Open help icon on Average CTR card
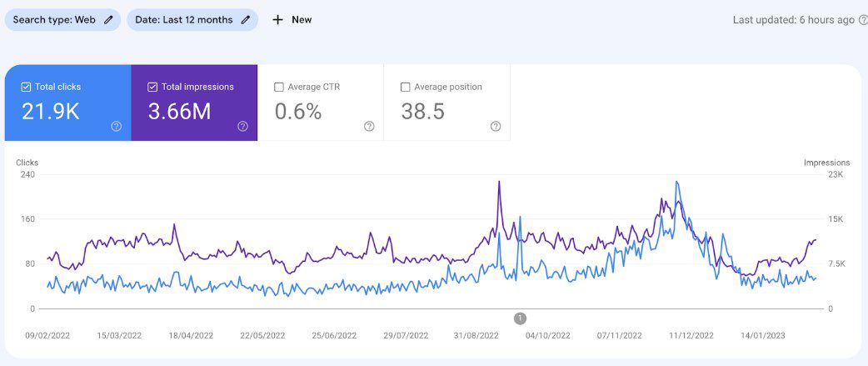Image resolution: width=868 pixels, height=366 pixels. (369, 126)
